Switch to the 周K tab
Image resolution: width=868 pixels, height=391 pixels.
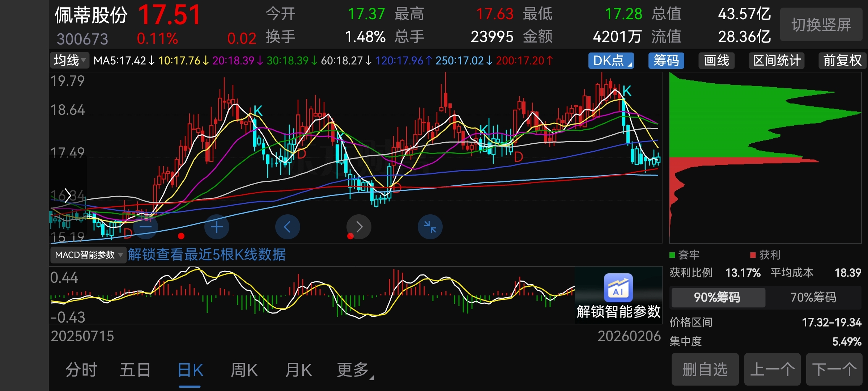coord(244,370)
